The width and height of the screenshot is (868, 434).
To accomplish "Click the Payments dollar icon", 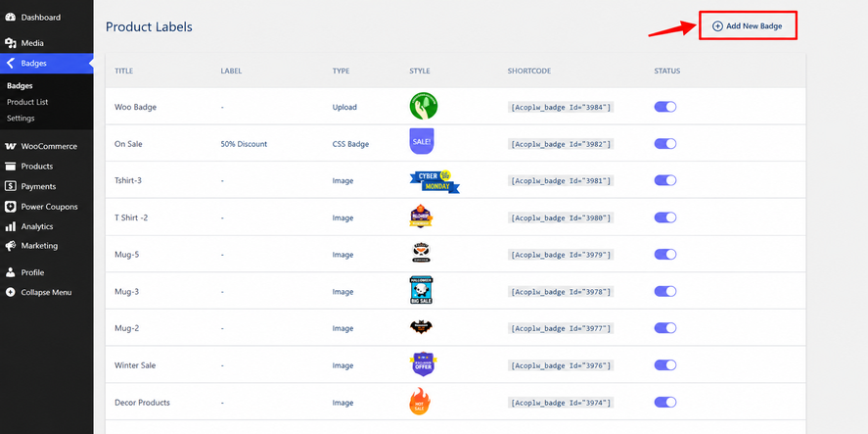I will pyautogui.click(x=10, y=186).
